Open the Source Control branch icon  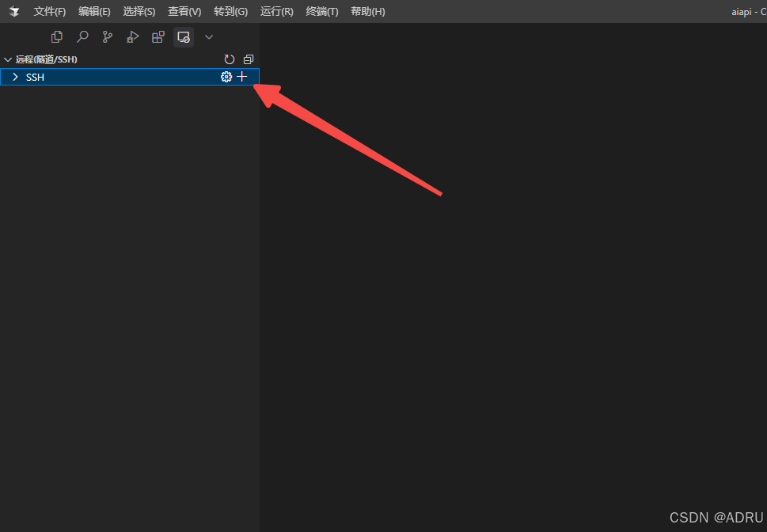(x=108, y=36)
